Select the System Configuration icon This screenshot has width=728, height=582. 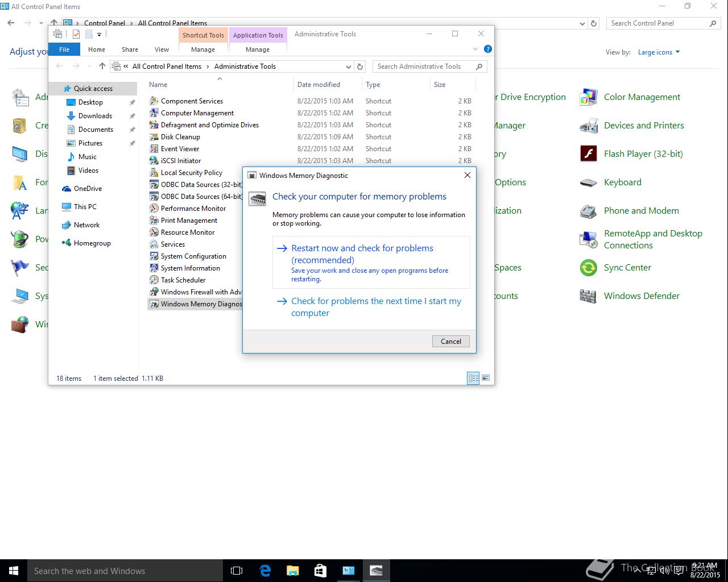(154, 256)
